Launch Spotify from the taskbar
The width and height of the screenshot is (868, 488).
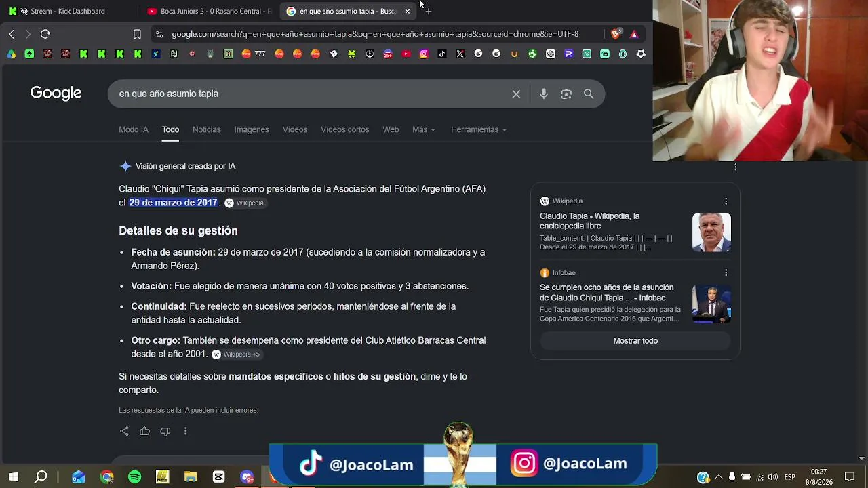click(x=134, y=477)
